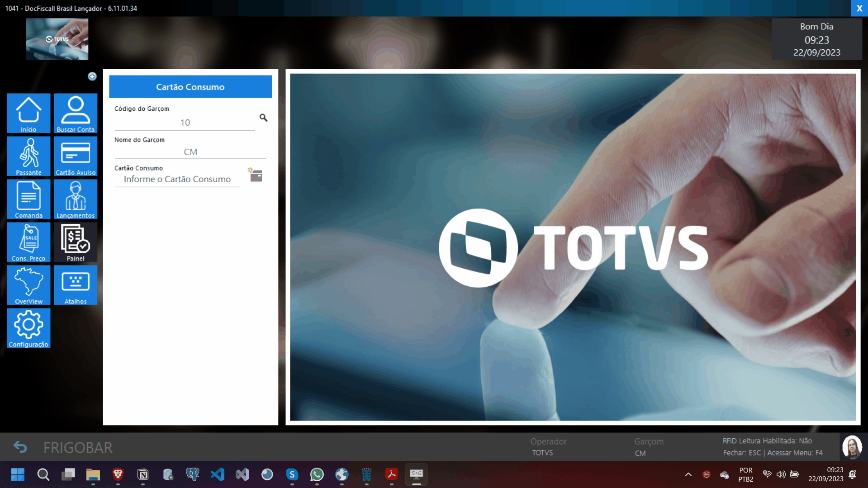Open Visual Studio from the taskbar
Viewport: 868px width, 488px height.
pos(242,474)
